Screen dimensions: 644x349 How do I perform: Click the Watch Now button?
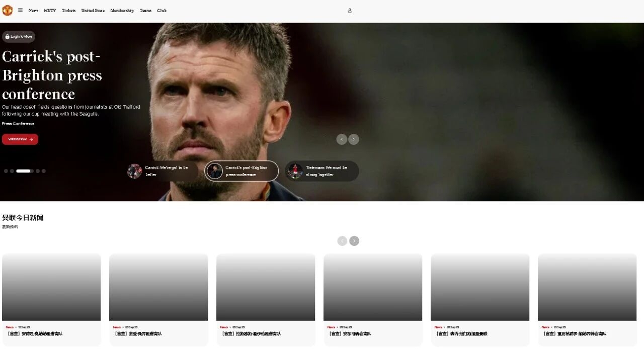pos(20,139)
